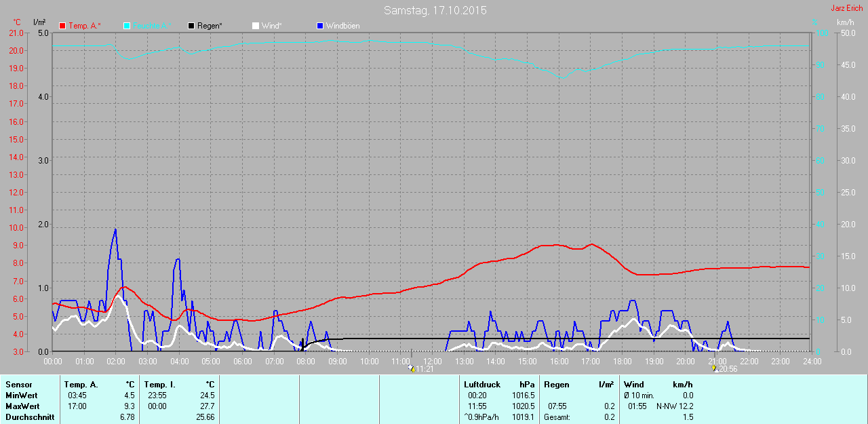The height and width of the screenshot is (424, 868).
Task: Click the Temp. I. average value 25.66
Action: pos(205,417)
